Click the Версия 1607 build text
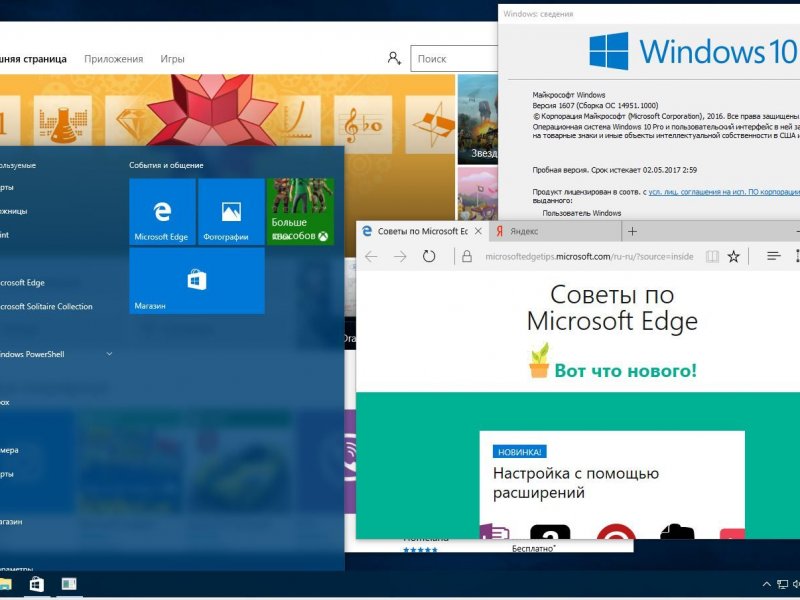This screenshot has height=600, width=800. tap(595, 106)
